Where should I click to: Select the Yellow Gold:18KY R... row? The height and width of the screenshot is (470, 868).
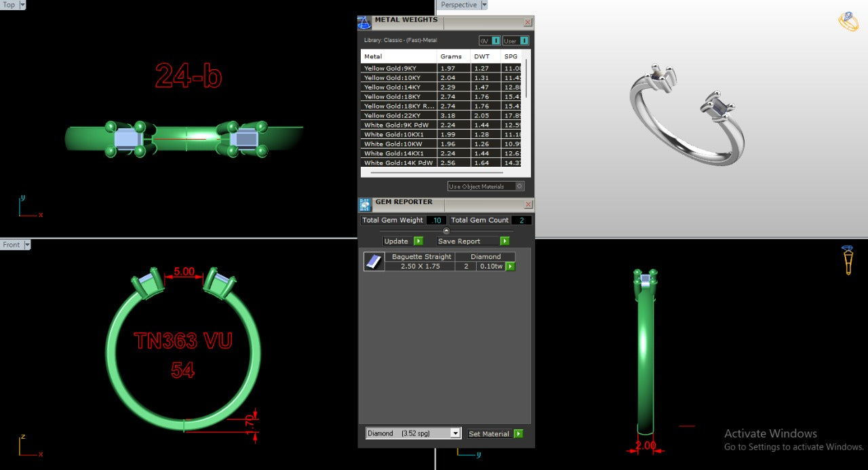[x=441, y=106]
